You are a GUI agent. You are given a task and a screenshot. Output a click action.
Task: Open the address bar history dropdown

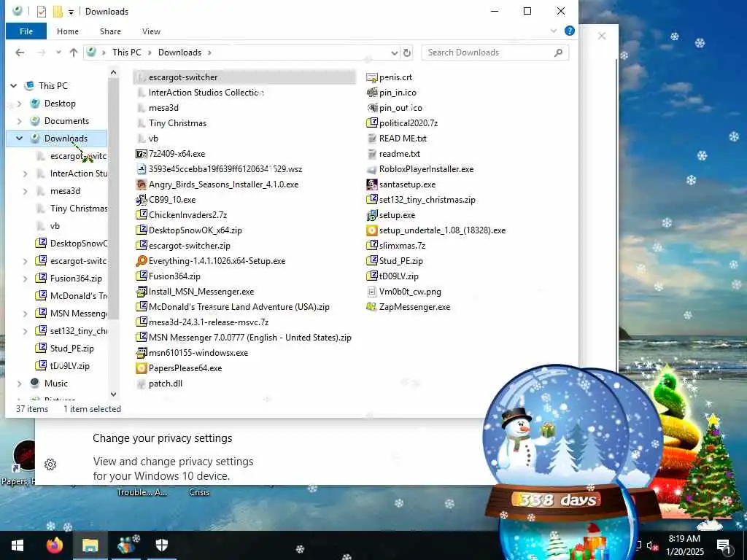(395, 52)
